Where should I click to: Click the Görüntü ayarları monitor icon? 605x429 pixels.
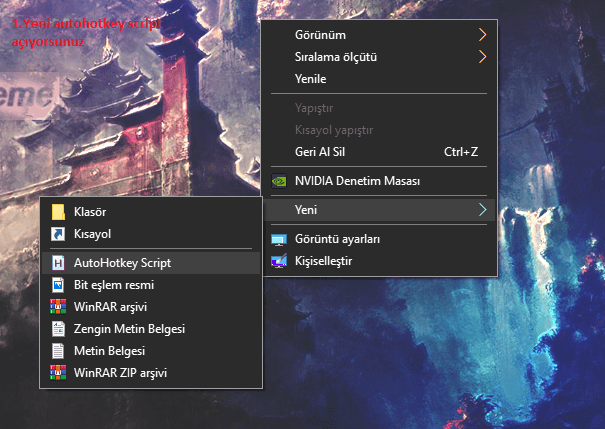279,239
